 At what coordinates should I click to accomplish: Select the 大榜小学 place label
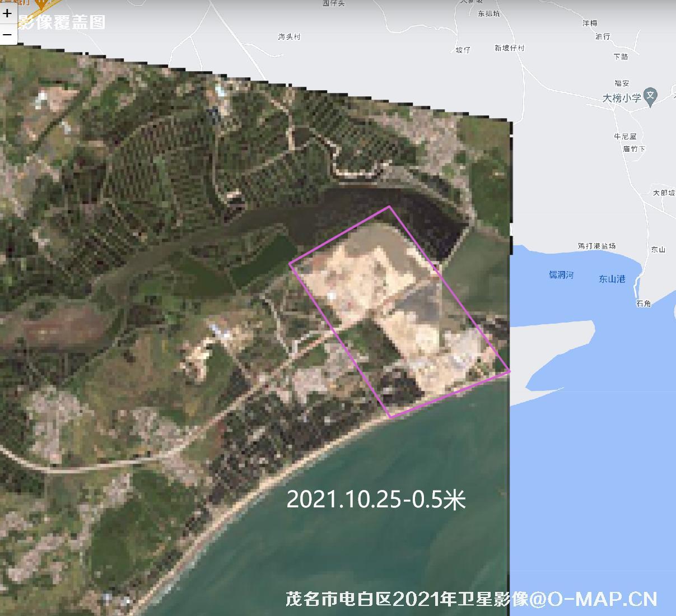coord(621,98)
